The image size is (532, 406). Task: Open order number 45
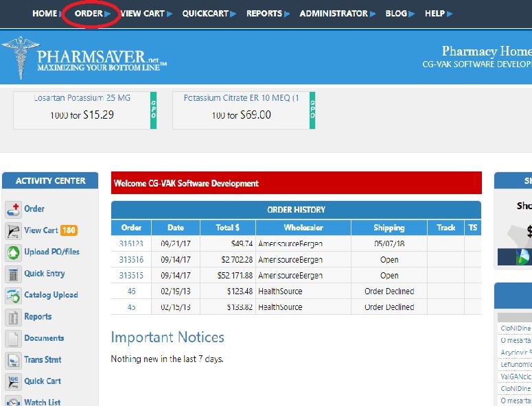pos(131,307)
